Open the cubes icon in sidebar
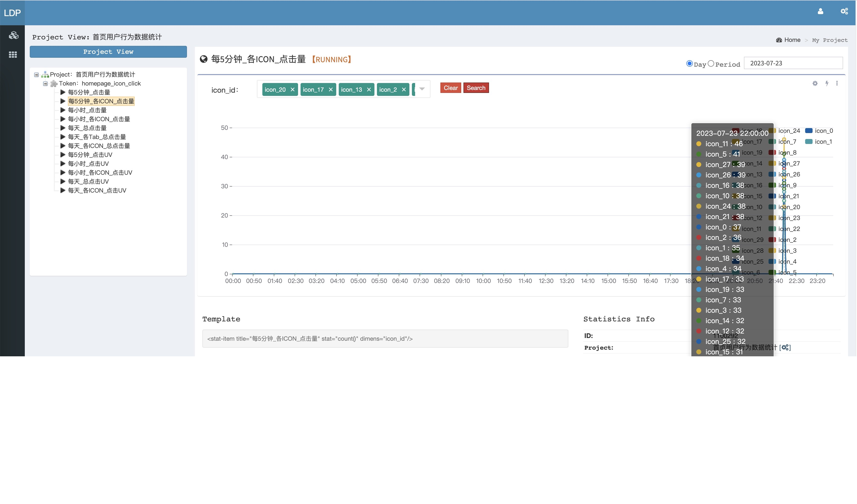Image resolution: width=857 pixels, height=504 pixels. click(13, 35)
